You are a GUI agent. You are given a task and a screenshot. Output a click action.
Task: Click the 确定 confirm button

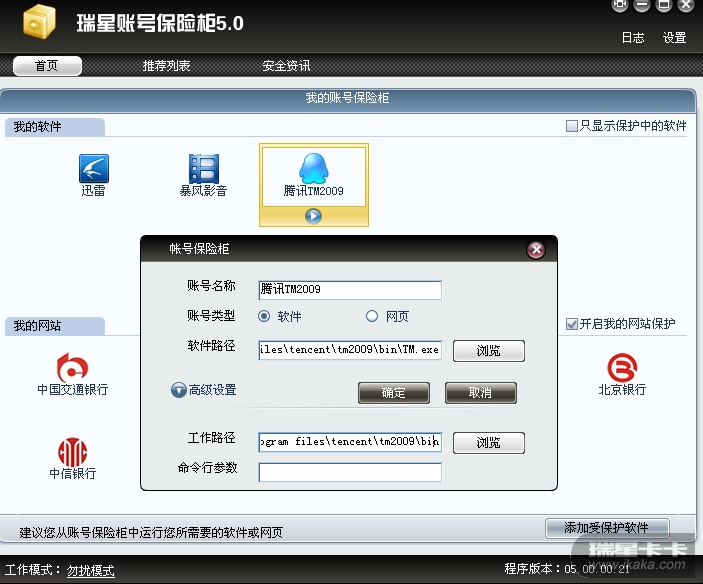(394, 393)
